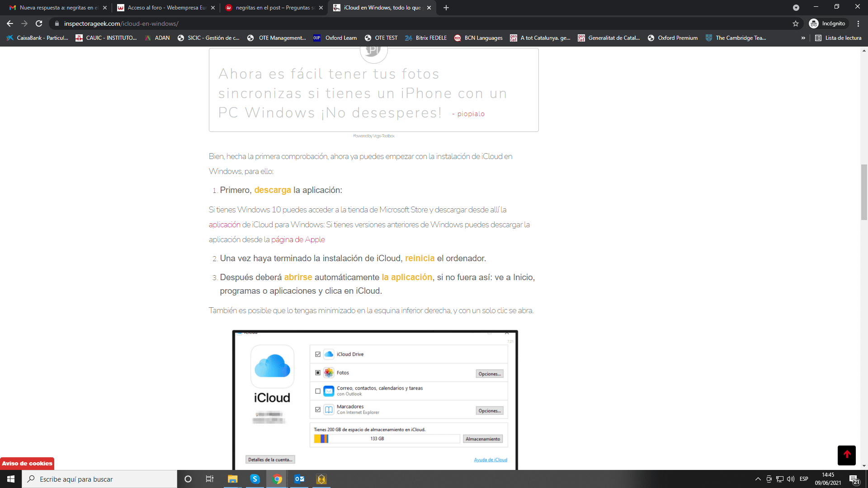The image size is (868, 488).
Task: Open the 'Aviso de cookies' notice
Action: click(x=27, y=463)
